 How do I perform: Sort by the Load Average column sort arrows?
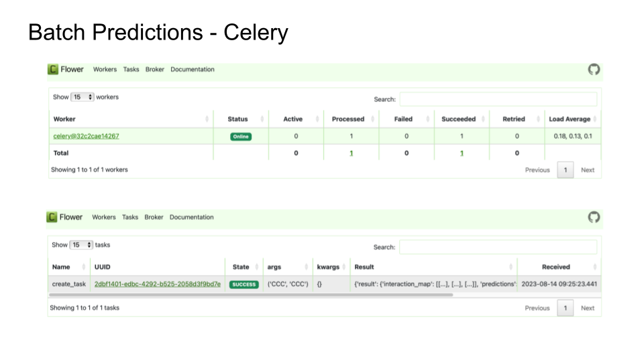[595, 119]
